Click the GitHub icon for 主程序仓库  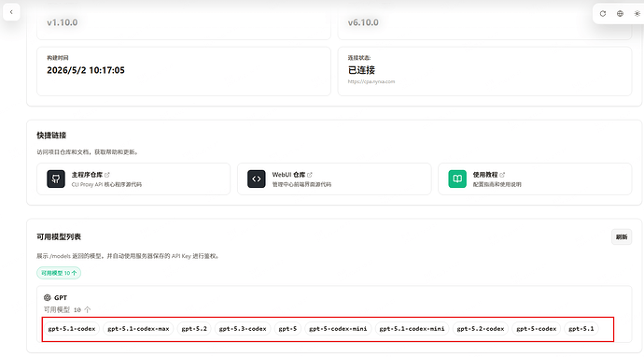pyautogui.click(x=56, y=178)
